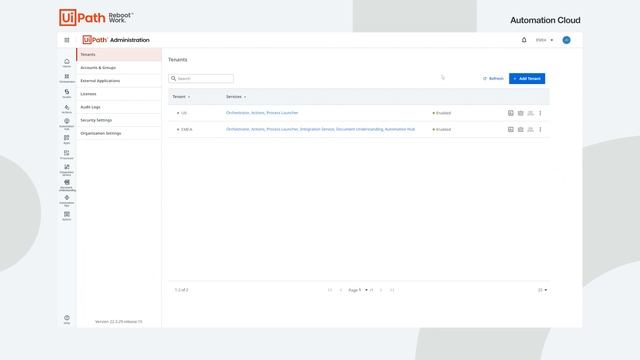Image resolution: width=640 pixels, height=360 pixels.
Task: Open Automation Ops from the left rail
Action: (67, 200)
